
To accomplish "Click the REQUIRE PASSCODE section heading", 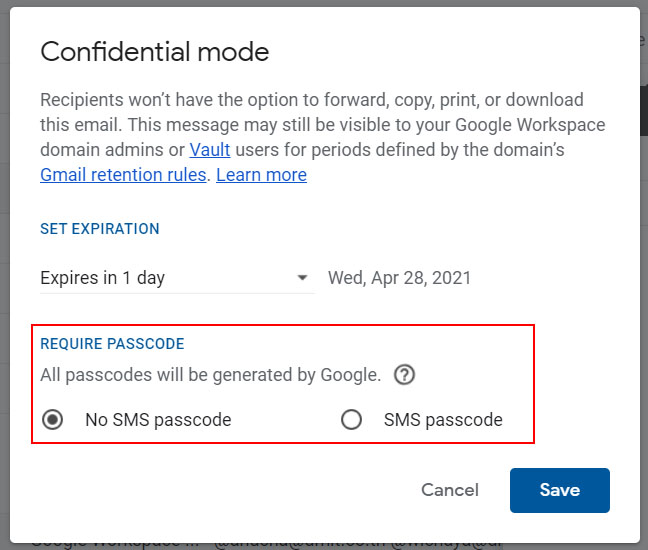I will click(x=112, y=343).
